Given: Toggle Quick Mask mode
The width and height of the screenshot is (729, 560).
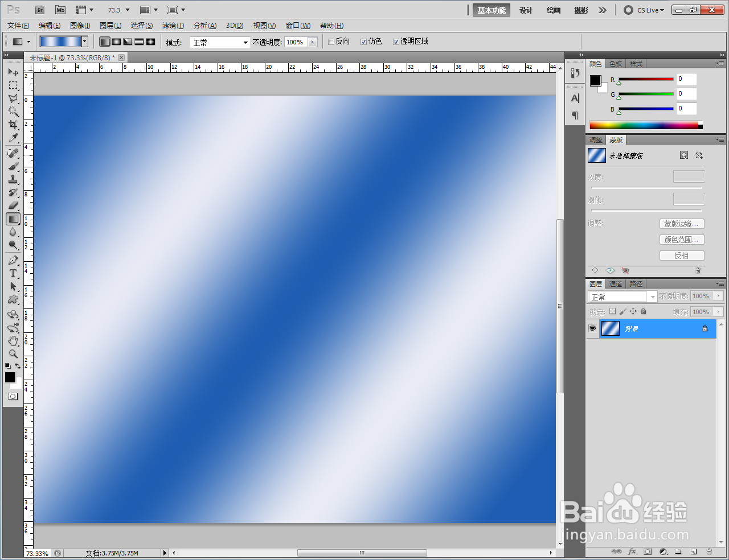Looking at the screenshot, I should 13,397.
